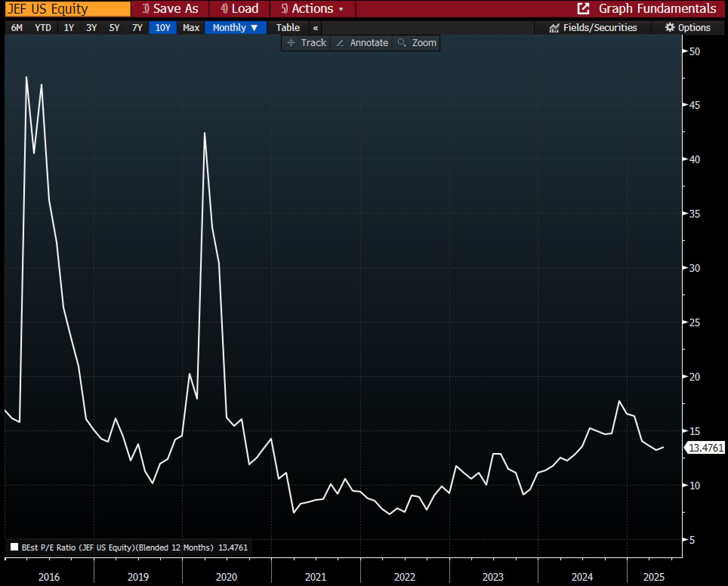Viewport: 728px width, 586px height.
Task: Click the Save As button
Action: coord(170,9)
